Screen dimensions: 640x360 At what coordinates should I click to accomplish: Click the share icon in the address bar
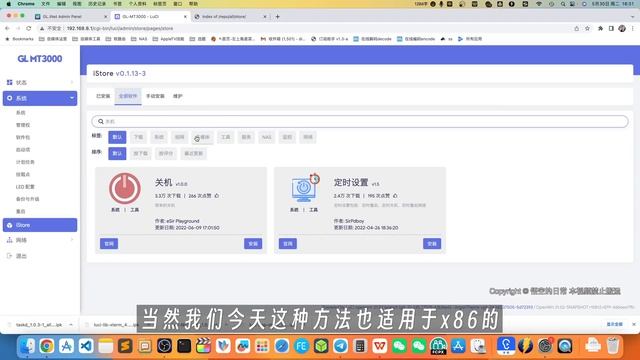(x=576, y=29)
